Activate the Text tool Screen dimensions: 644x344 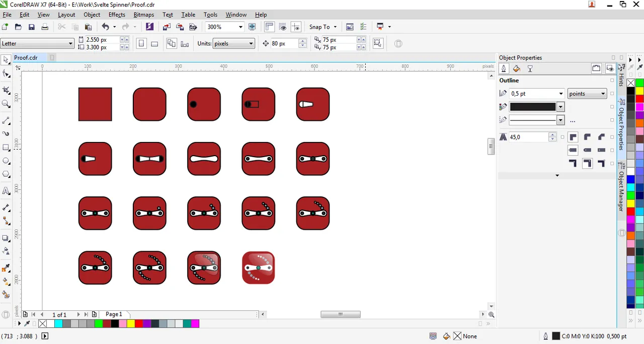tap(6, 191)
